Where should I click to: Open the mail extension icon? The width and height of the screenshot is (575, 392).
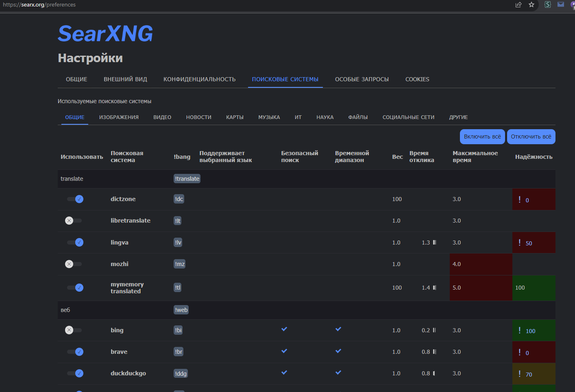click(561, 4)
